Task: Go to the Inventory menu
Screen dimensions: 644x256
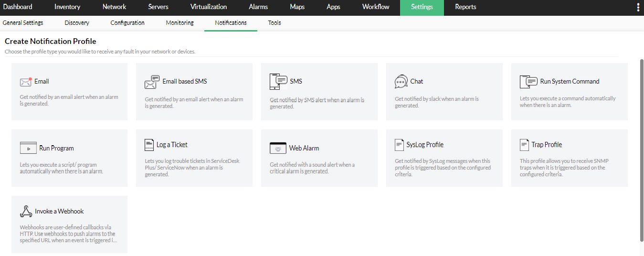Action: (x=67, y=7)
